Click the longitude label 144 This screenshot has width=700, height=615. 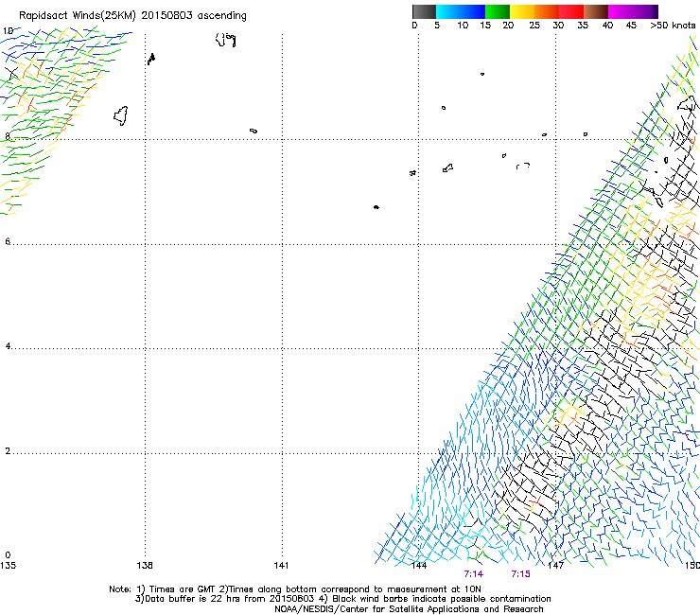pos(419,566)
